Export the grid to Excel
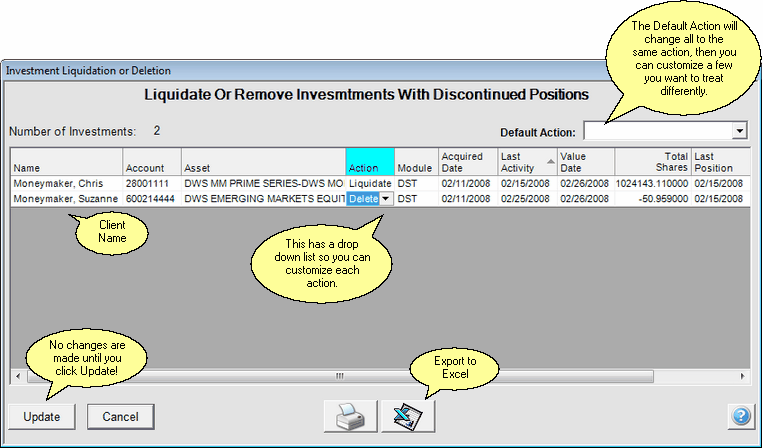The image size is (763, 448). coord(408,416)
